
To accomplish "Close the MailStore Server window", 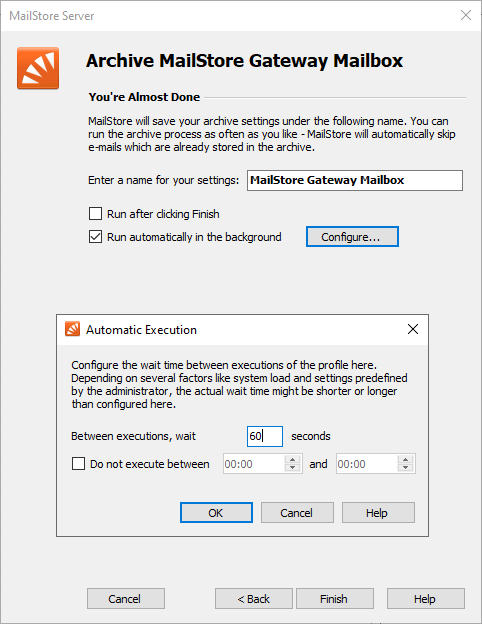I will (466, 16).
